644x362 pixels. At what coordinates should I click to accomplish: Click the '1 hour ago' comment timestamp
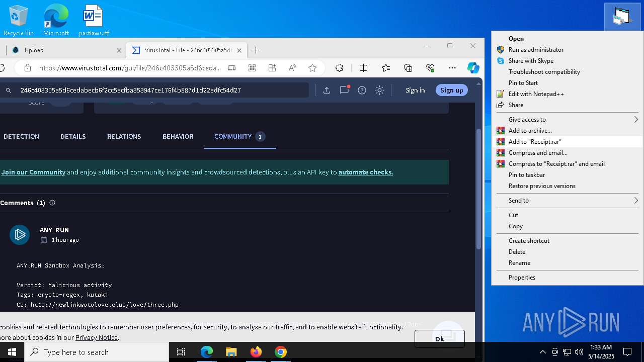point(65,240)
